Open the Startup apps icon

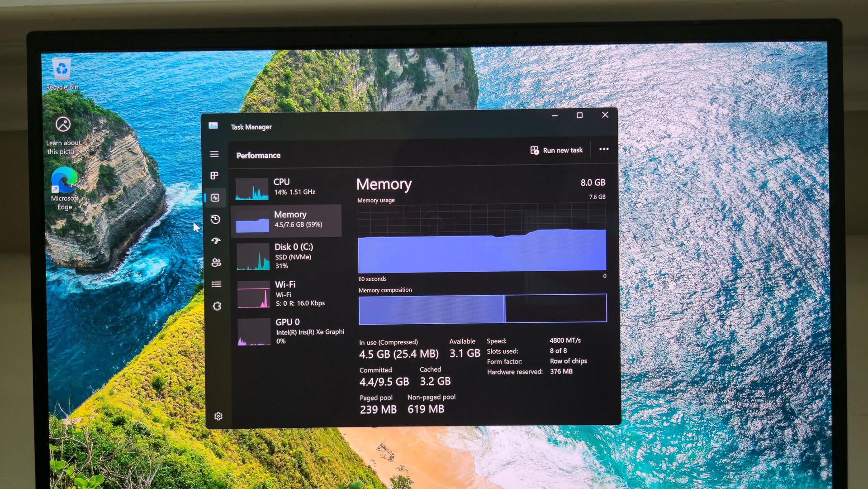(216, 241)
